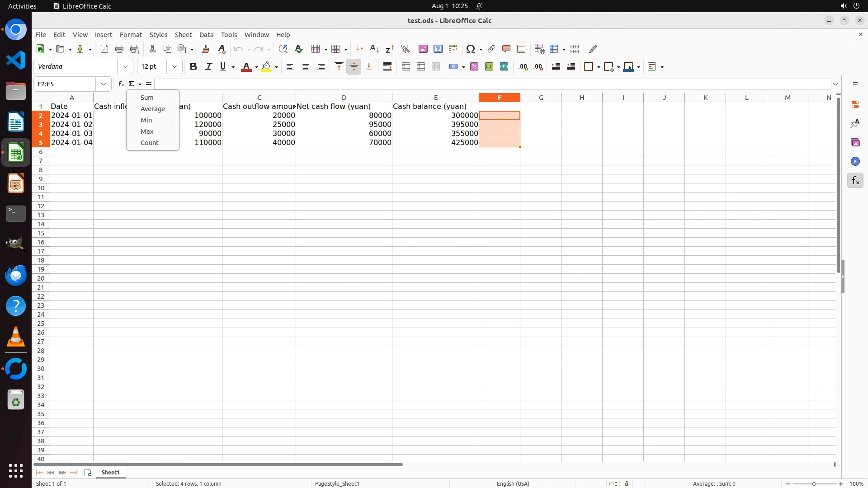Click the Insert Chart icon

[x=438, y=49]
